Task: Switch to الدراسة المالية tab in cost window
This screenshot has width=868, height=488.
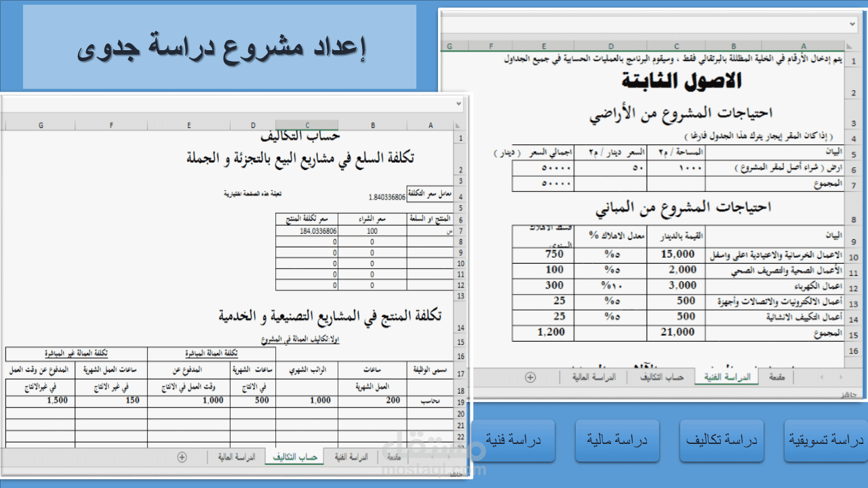Action: pos(237,457)
